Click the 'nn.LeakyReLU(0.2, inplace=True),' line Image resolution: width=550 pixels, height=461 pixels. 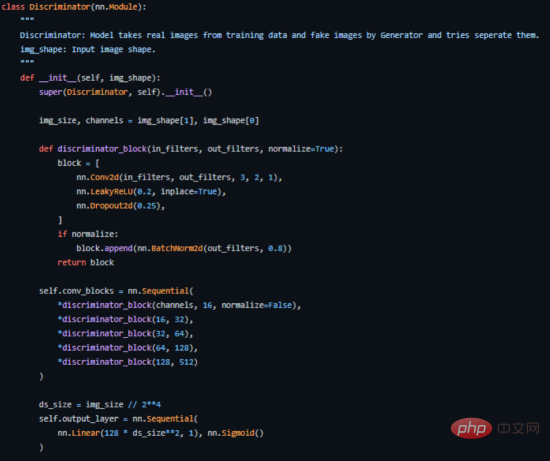[151, 192]
